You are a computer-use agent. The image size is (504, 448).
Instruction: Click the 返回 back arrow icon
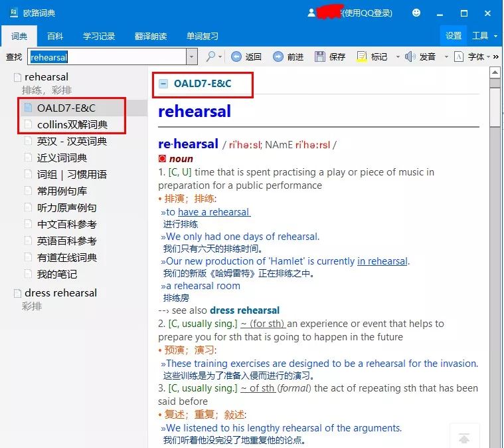(x=236, y=56)
